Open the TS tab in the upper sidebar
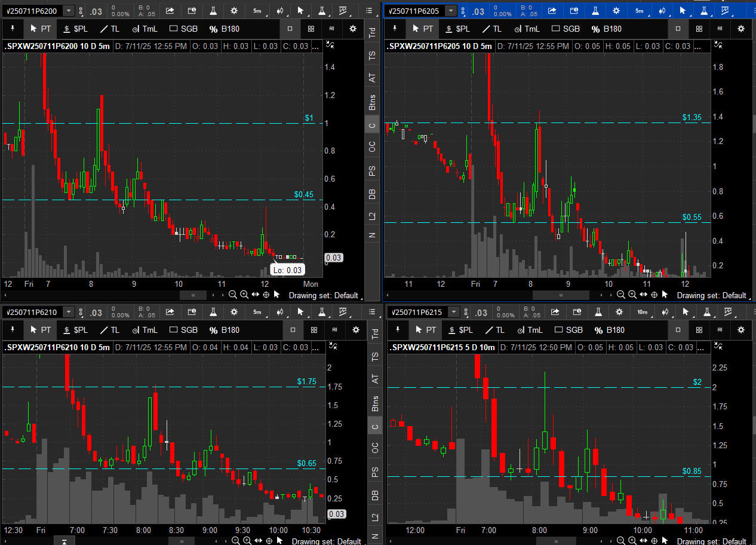This screenshot has width=756, height=545. point(373,56)
